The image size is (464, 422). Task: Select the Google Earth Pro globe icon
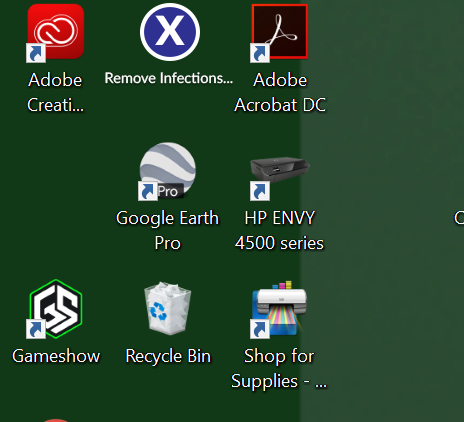pos(168,170)
